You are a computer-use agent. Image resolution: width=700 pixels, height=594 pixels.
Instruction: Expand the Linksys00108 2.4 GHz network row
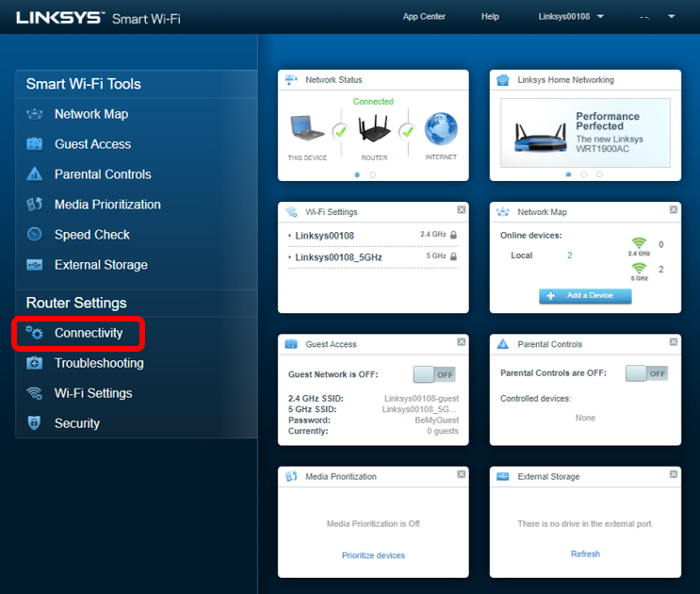pyautogui.click(x=373, y=236)
